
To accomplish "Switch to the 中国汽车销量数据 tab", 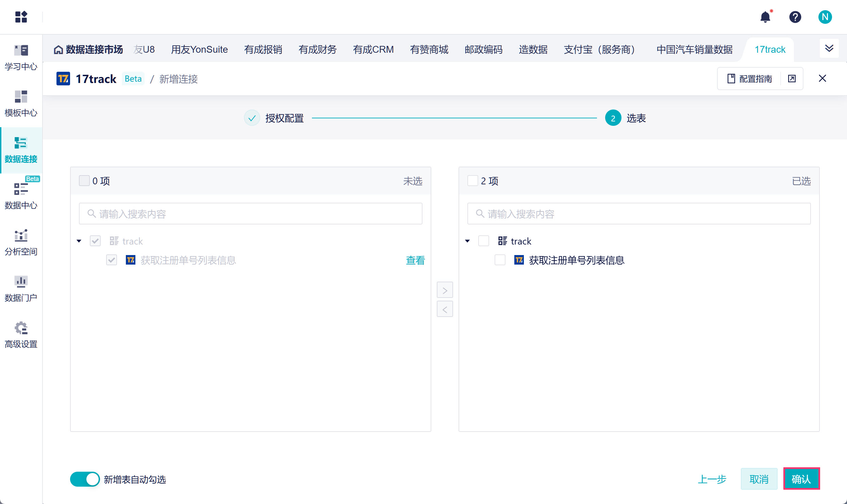I will coord(695,50).
